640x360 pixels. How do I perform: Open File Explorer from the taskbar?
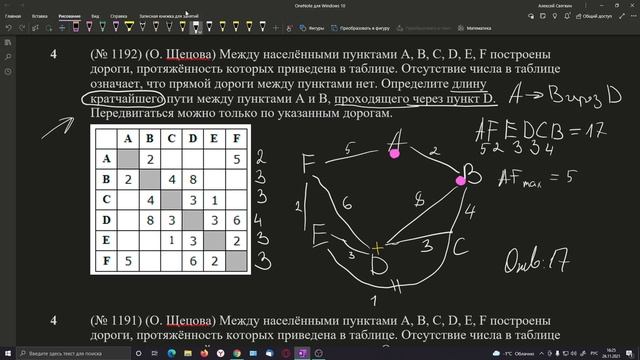click(x=188, y=353)
